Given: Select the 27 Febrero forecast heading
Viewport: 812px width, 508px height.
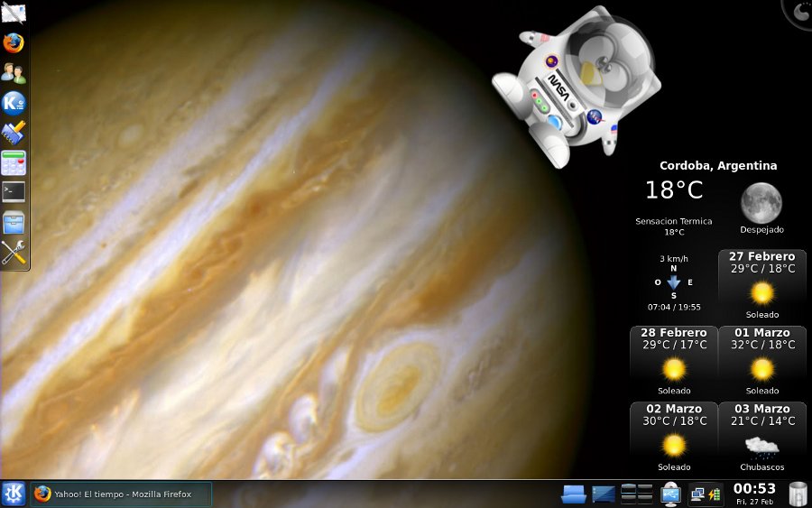Looking at the screenshot, I should click(762, 256).
